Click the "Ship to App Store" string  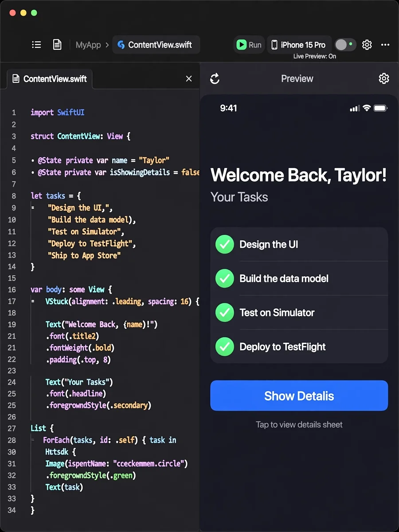(84, 255)
